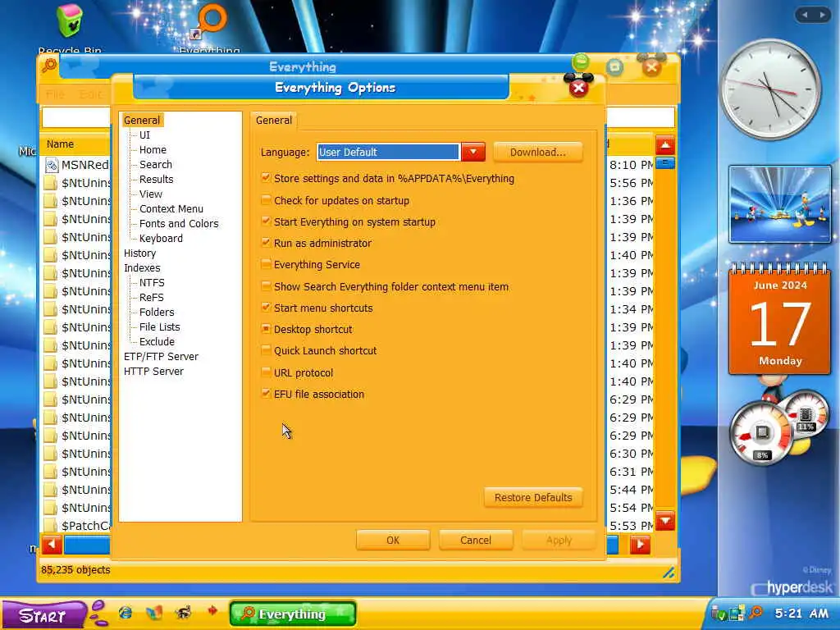Select UI in the options tree

[x=144, y=135]
